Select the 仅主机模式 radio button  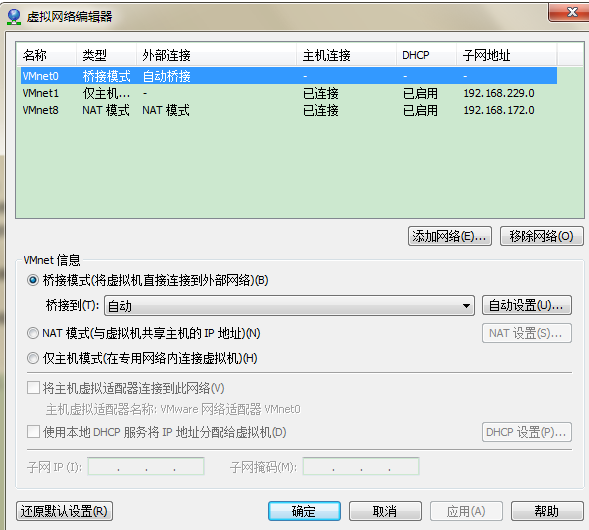tap(33, 358)
